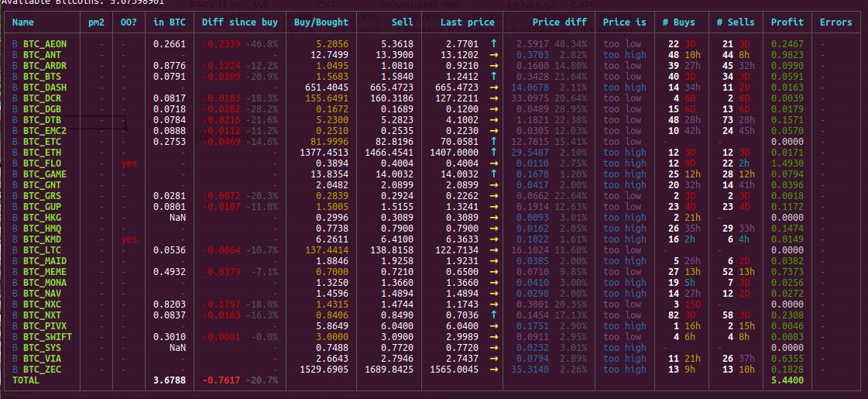Click the LTC buy price 137.4414

coord(327,250)
